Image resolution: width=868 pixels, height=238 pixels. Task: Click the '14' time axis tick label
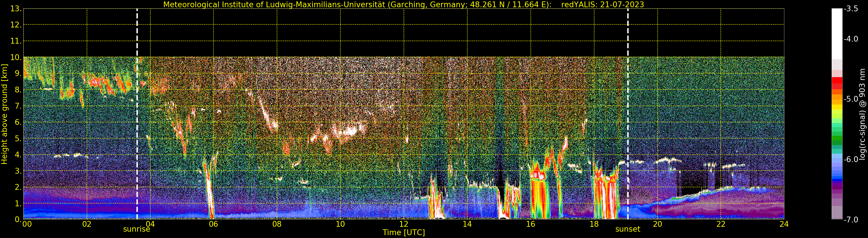pyautogui.click(x=467, y=224)
